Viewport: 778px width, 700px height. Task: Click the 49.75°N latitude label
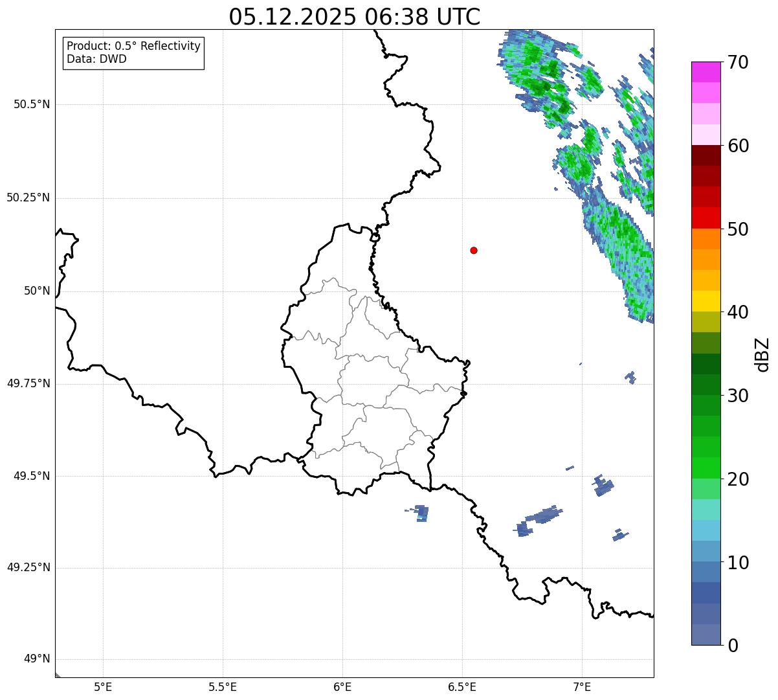click(x=28, y=383)
